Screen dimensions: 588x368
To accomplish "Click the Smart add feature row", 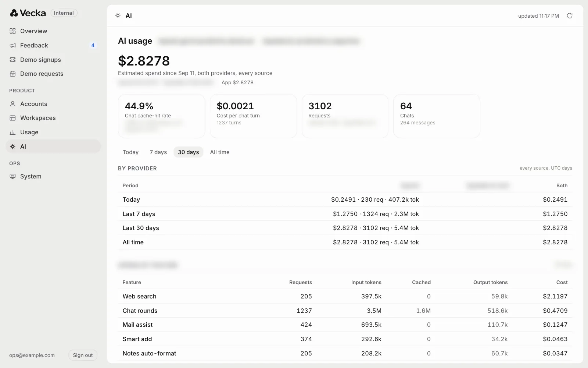I will click(x=345, y=339).
